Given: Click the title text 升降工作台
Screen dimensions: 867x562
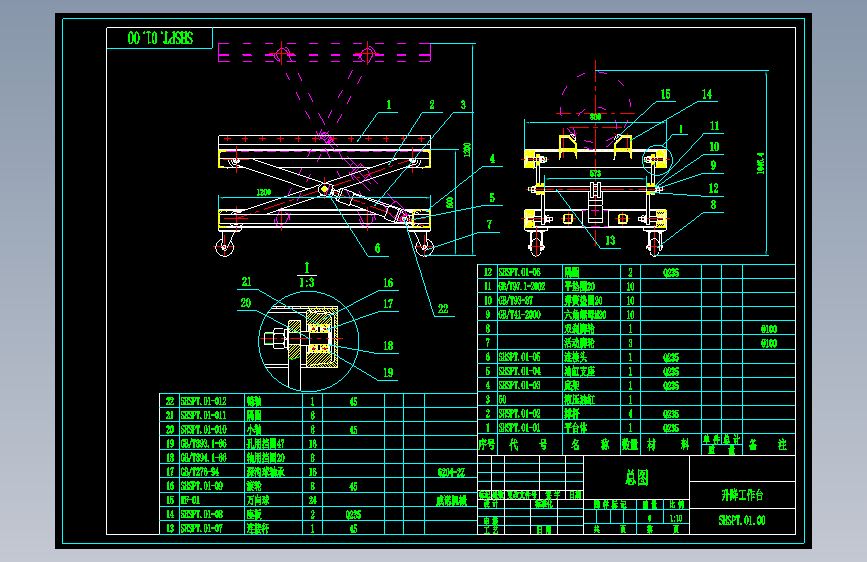Looking at the screenshot, I should (741, 495).
